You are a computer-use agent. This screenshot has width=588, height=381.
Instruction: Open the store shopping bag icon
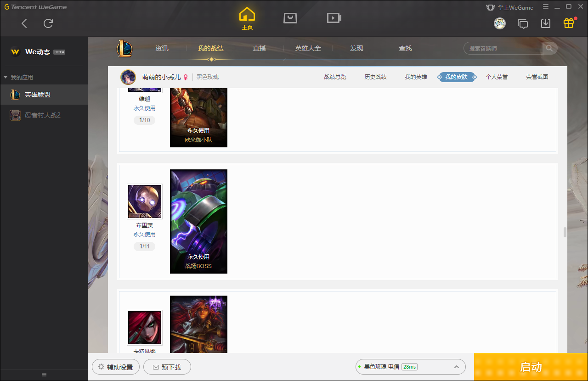pyautogui.click(x=290, y=18)
